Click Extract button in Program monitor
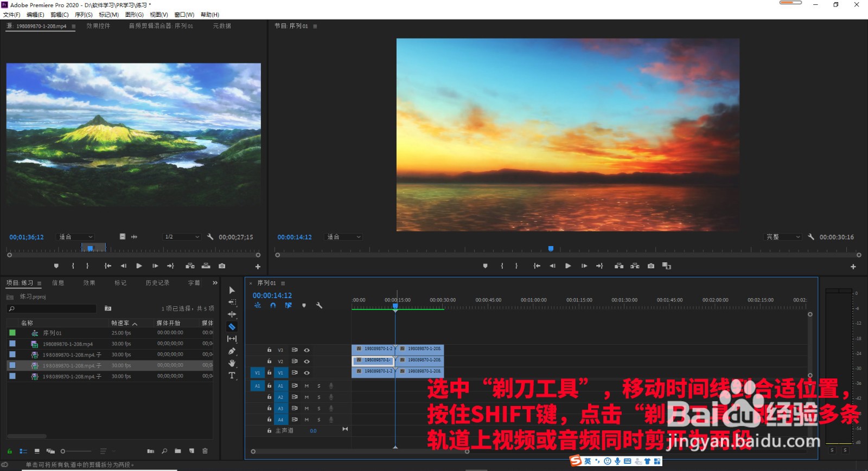Image resolution: width=868 pixels, height=471 pixels. pyautogui.click(x=635, y=266)
